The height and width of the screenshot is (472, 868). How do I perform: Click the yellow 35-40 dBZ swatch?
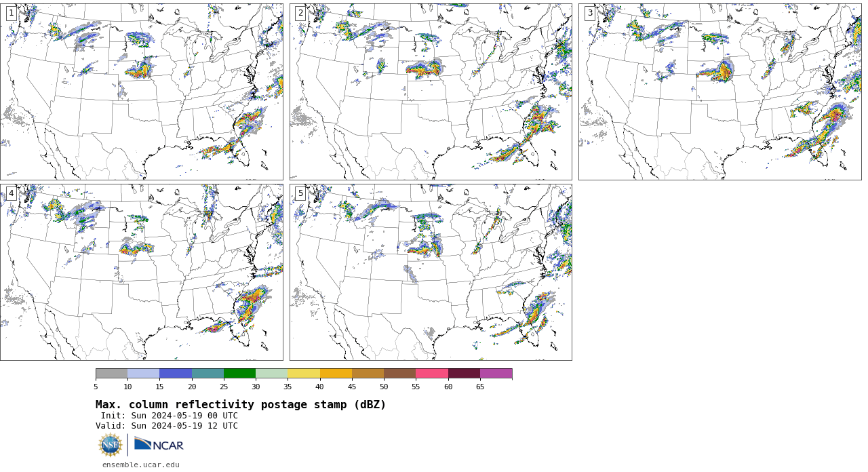(304, 373)
